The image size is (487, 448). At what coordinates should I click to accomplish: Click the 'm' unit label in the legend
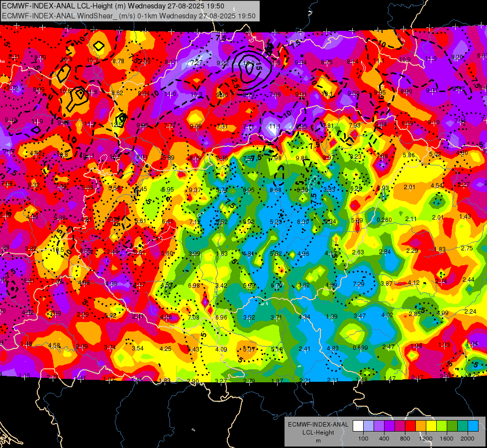tap(318, 441)
